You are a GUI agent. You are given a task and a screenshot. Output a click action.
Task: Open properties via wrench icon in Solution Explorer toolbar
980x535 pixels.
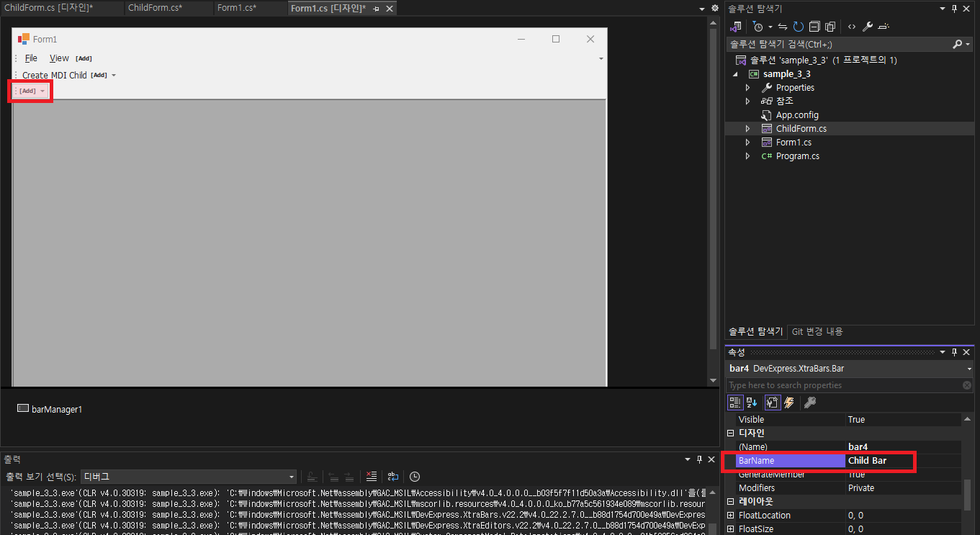tap(868, 27)
